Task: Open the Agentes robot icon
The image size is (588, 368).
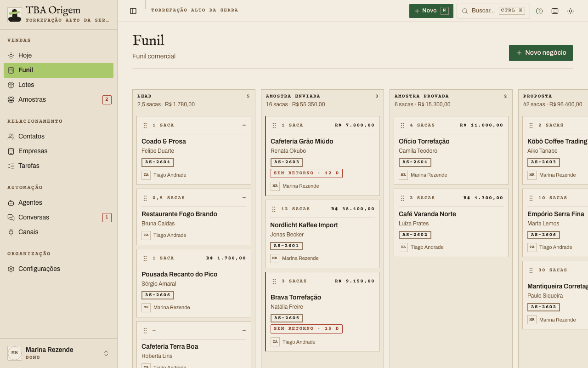Action: 11,203
